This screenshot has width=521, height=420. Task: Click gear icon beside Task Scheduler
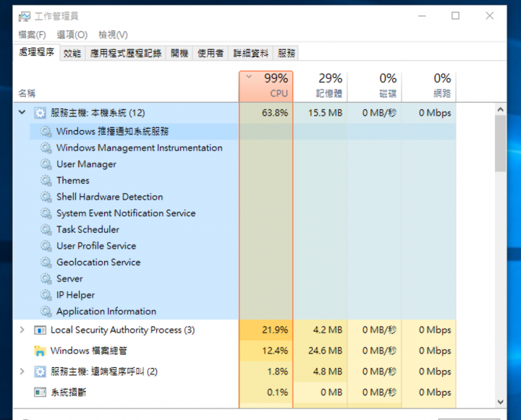coord(46,229)
